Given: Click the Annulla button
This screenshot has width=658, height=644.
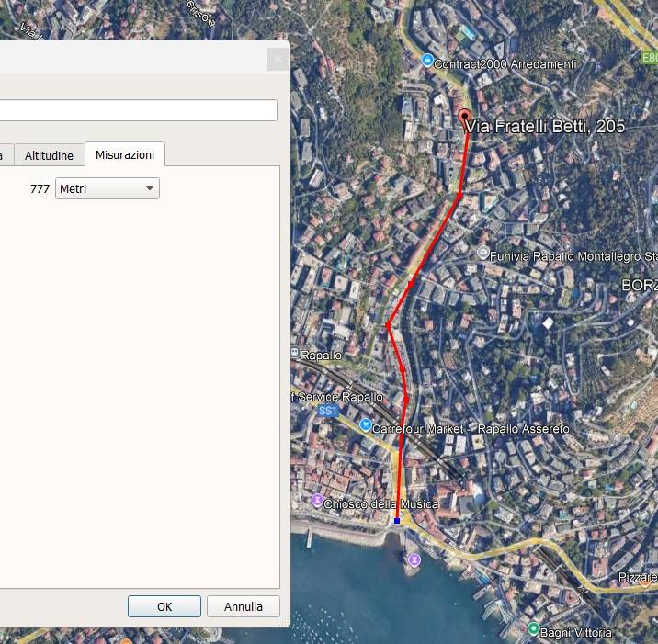Looking at the screenshot, I should [244, 606].
